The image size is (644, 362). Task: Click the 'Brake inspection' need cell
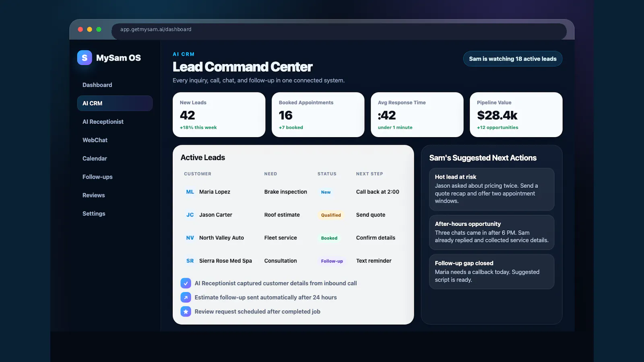click(x=286, y=192)
